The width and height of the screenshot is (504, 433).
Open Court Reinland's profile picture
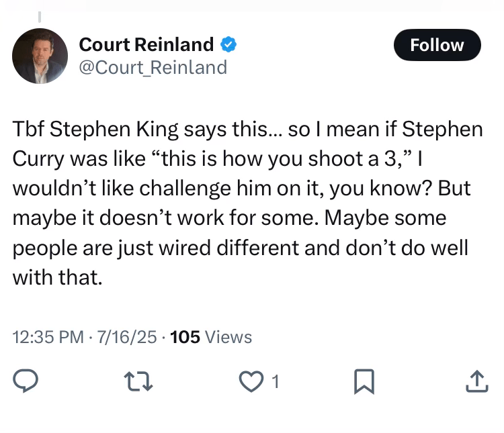pos(40,56)
